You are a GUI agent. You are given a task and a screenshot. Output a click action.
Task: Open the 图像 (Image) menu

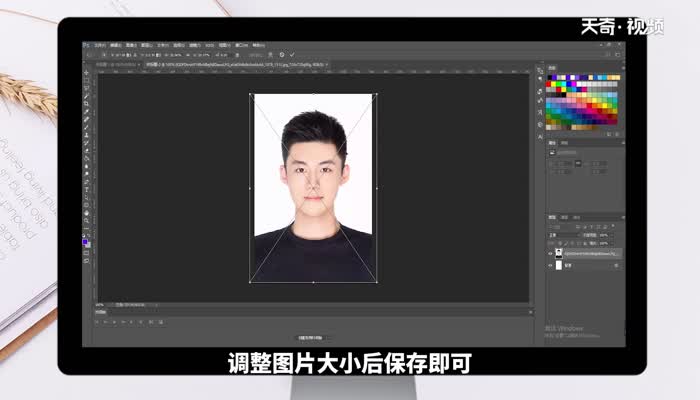pos(131,45)
